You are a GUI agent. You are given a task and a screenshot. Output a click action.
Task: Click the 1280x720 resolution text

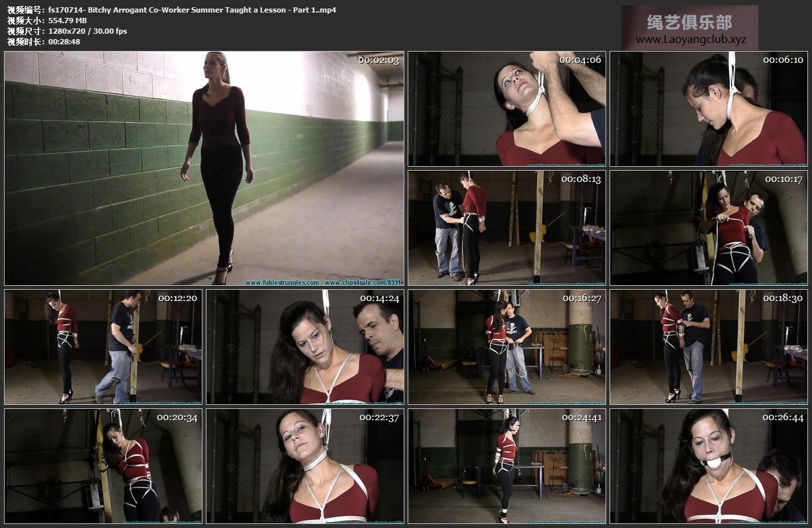(x=87, y=31)
